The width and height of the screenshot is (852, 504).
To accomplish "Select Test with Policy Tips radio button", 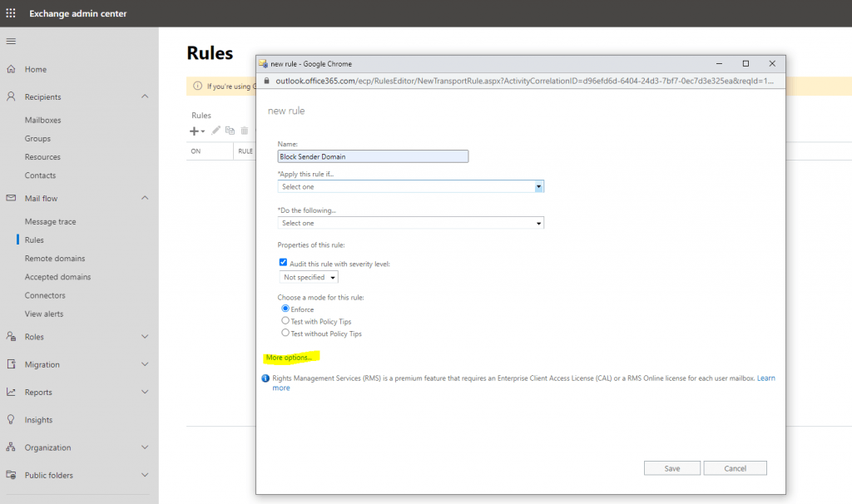I will point(285,321).
